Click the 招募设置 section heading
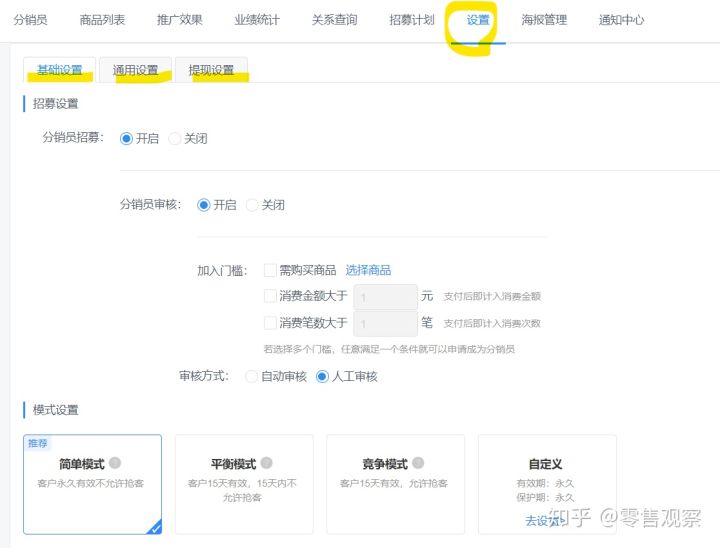The width and height of the screenshot is (720, 548). point(56,104)
